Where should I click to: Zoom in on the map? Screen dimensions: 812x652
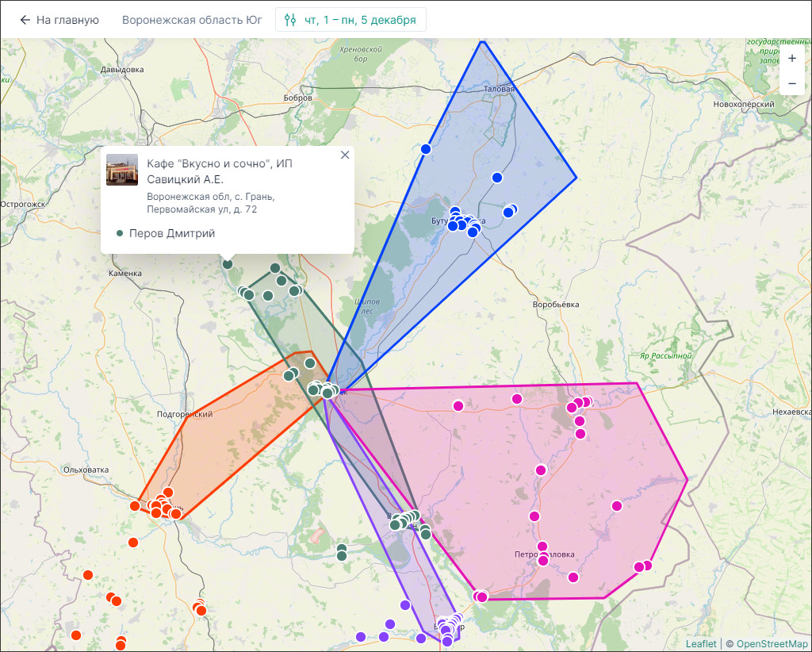(x=792, y=58)
